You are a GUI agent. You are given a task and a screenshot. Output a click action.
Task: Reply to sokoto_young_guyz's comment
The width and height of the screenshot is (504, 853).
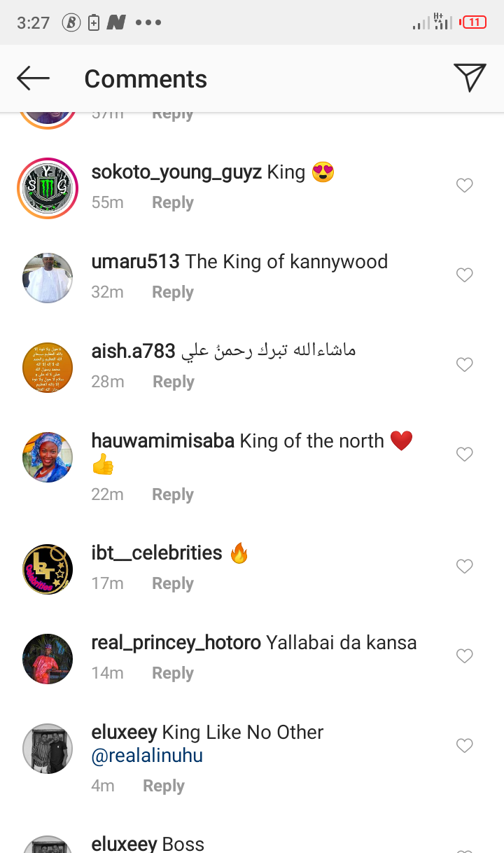(173, 202)
